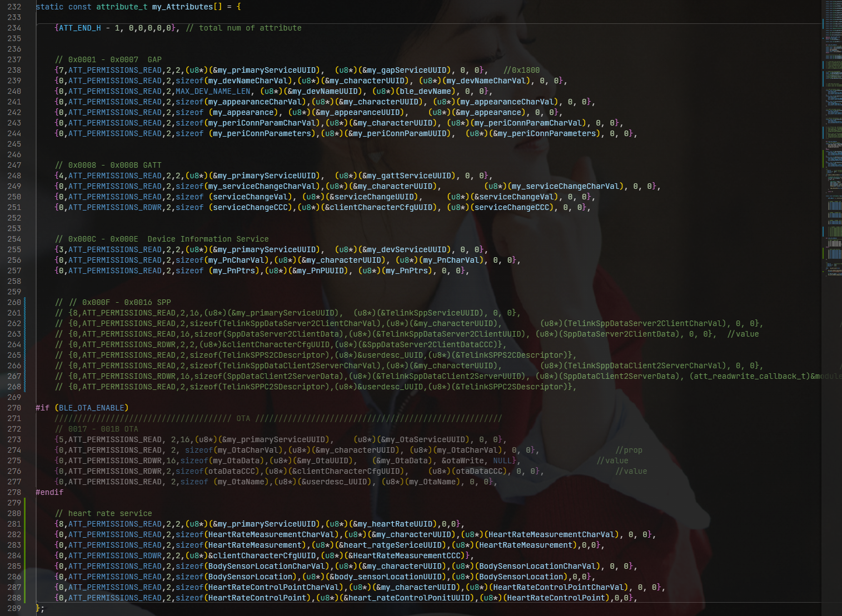Click the //0x1800 trailing comment
Image resolution: width=842 pixels, height=616 pixels.
pos(521,70)
